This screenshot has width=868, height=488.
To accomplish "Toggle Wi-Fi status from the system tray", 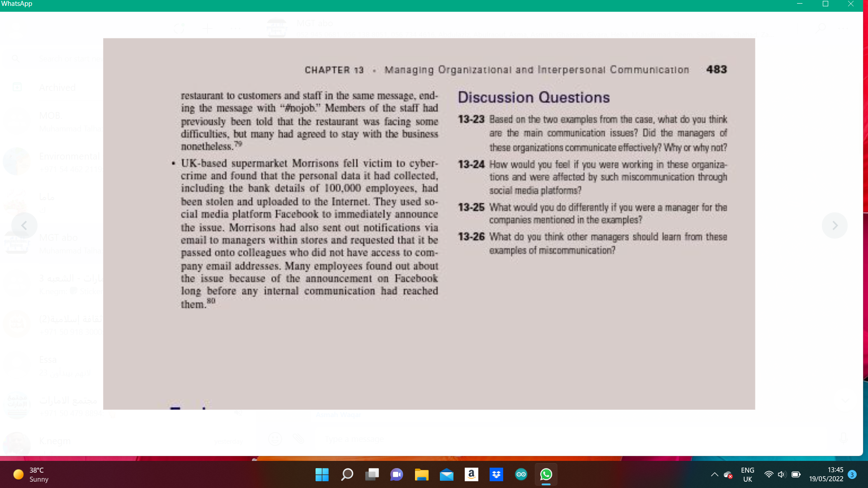I will tap(768, 474).
